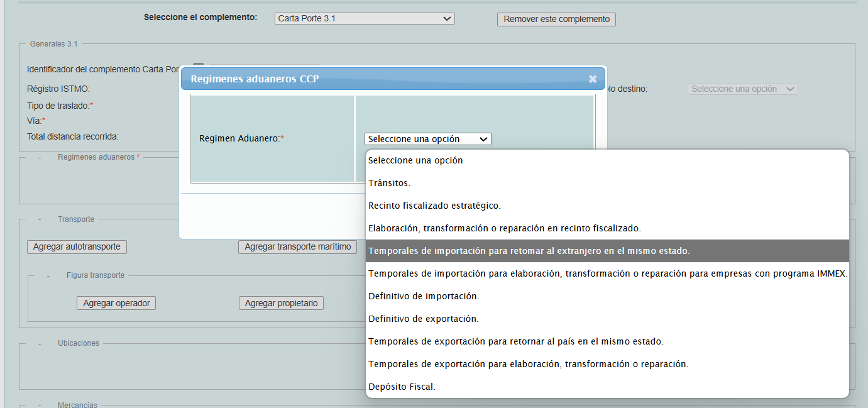The width and height of the screenshot is (868, 408).
Task: Collapse the Mercancías section
Action: pos(39,405)
